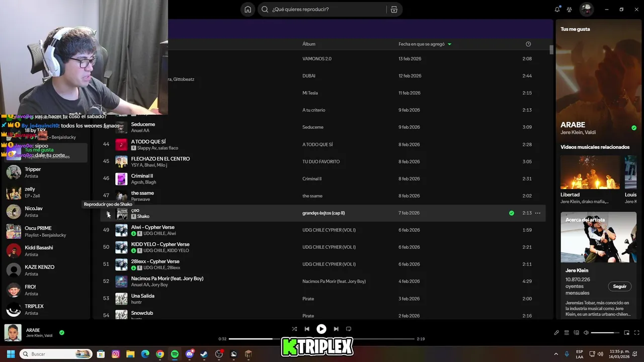The image size is (644, 362).
Task: Click the track list scrollbar
Action: (551, 49)
